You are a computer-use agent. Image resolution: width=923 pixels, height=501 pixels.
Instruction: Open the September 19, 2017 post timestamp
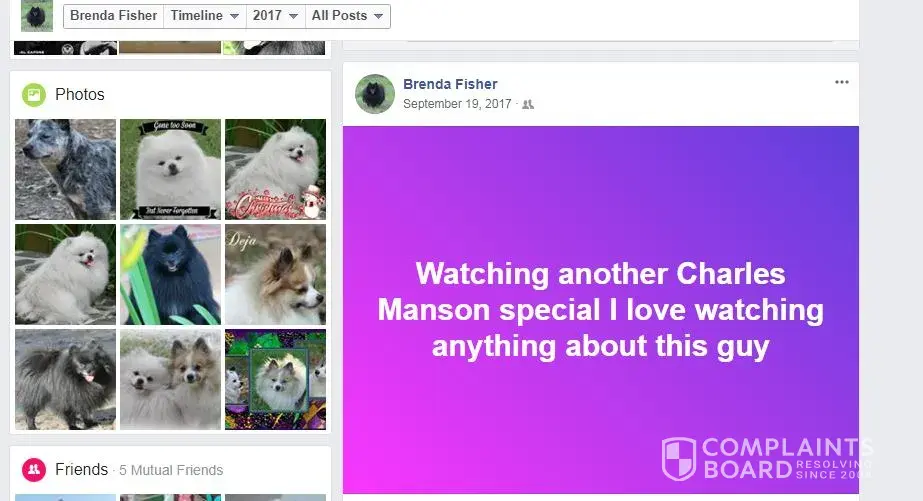coord(457,104)
